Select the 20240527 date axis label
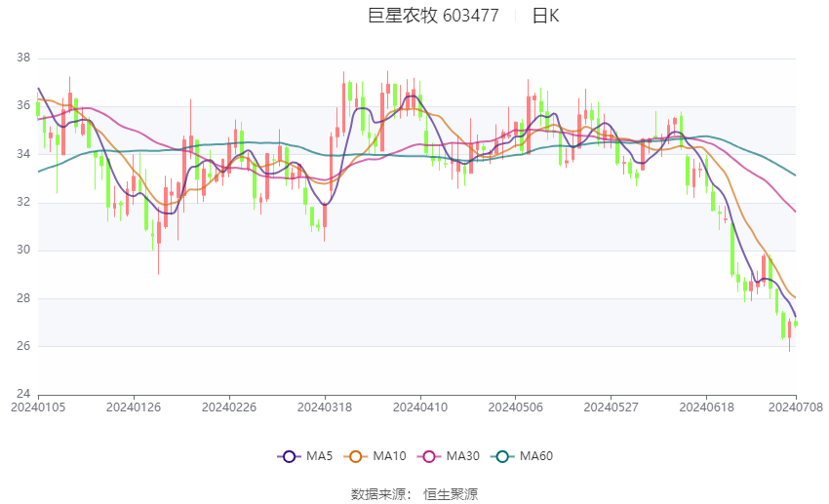 (x=612, y=407)
